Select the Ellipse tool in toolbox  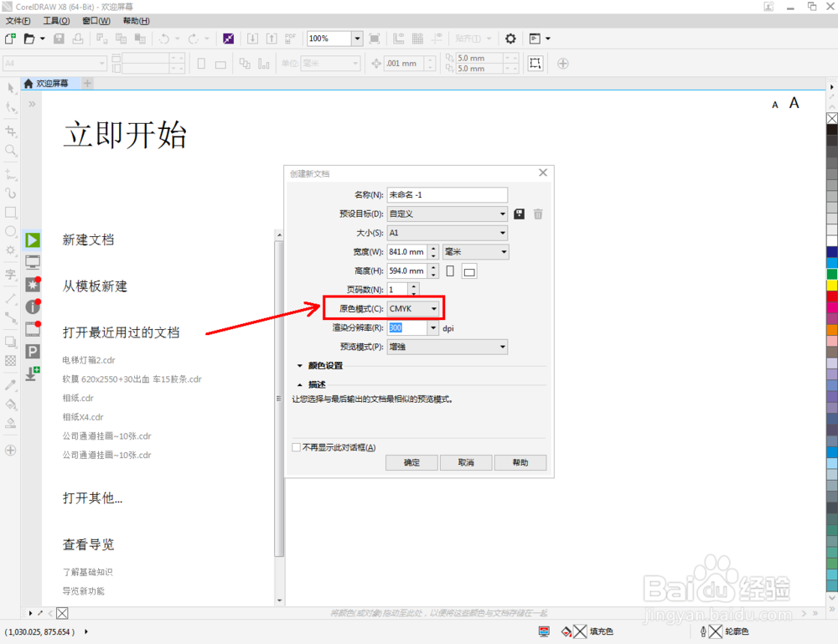(x=11, y=231)
